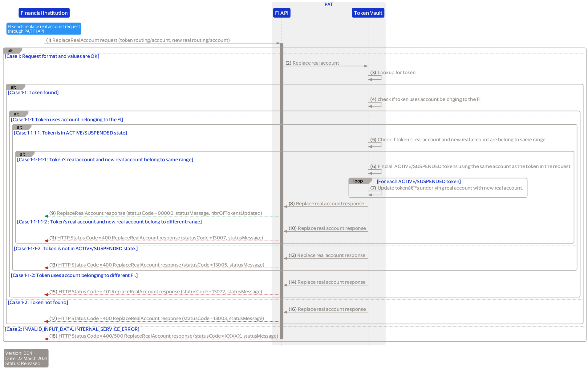Select the FI API participant header

point(281,13)
